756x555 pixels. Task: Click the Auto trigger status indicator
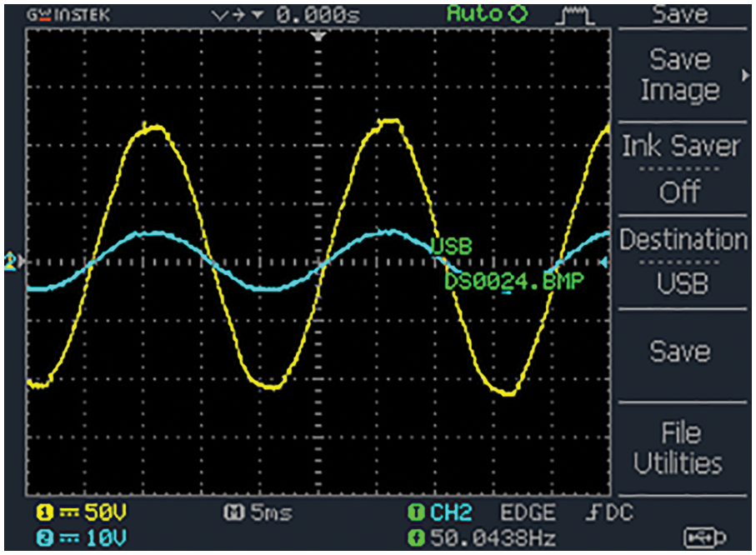tap(487, 13)
